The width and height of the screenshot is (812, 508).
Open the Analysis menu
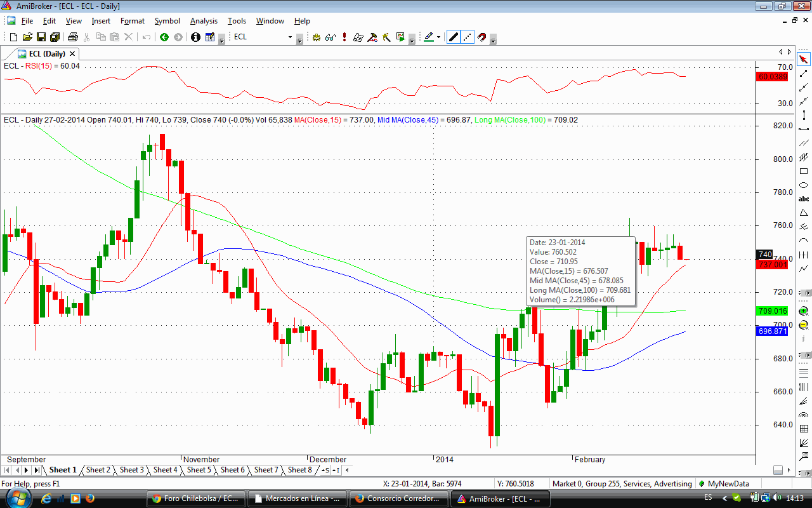pyautogui.click(x=204, y=21)
